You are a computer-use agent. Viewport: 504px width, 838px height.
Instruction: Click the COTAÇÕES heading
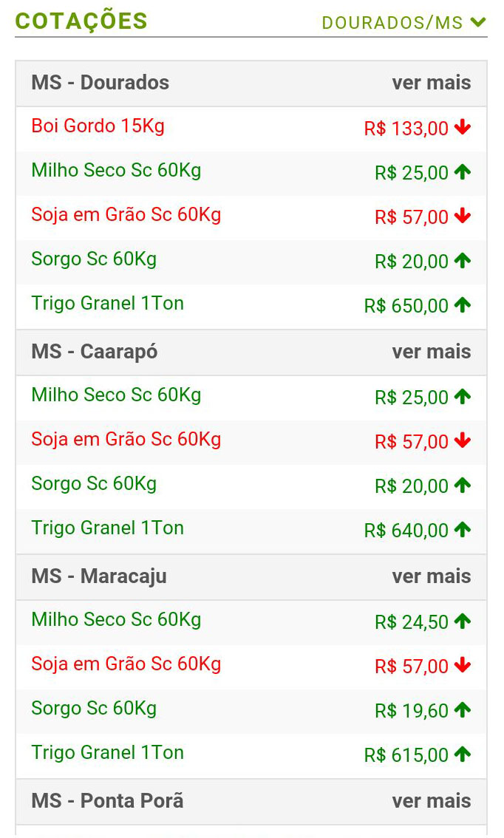coord(81,21)
